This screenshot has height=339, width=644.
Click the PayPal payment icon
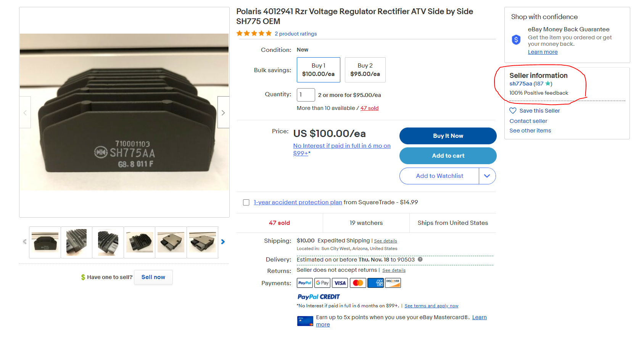[x=304, y=283]
